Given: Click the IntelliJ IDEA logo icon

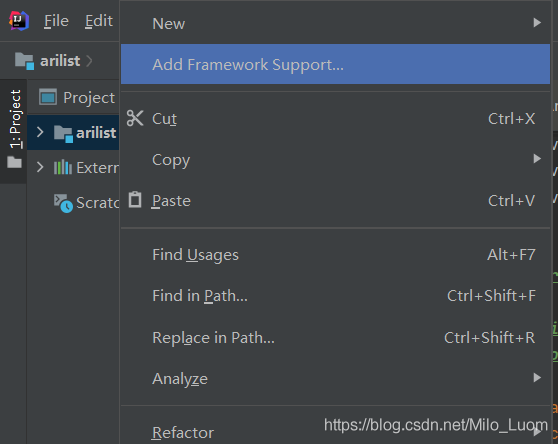Looking at the screenshot, I should click(19, 21).
